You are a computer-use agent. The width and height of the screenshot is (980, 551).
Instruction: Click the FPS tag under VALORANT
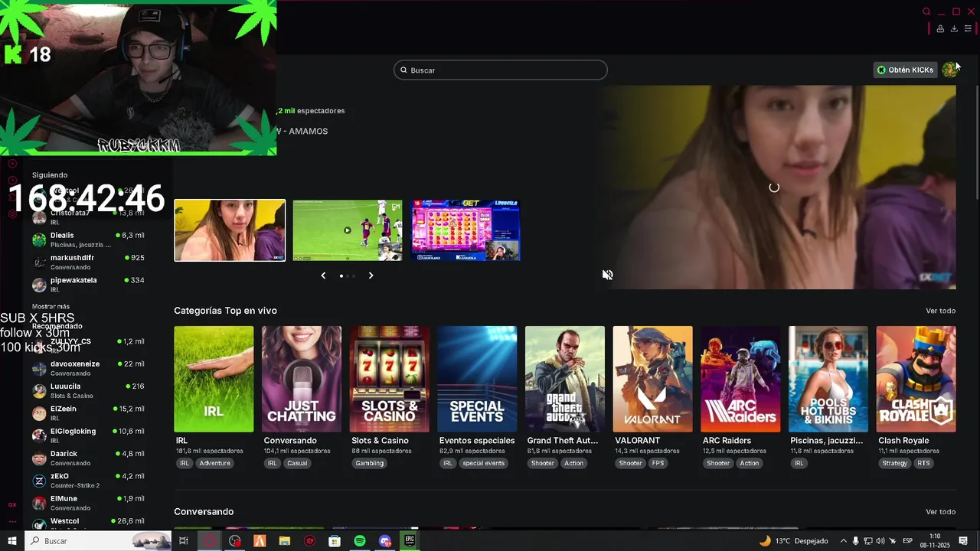(x=658, y=463)
